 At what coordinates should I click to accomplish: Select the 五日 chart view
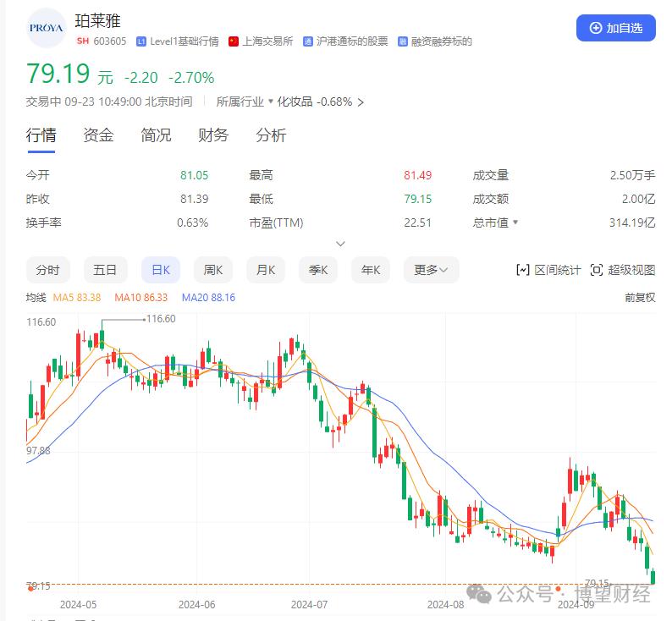(106, 270)
